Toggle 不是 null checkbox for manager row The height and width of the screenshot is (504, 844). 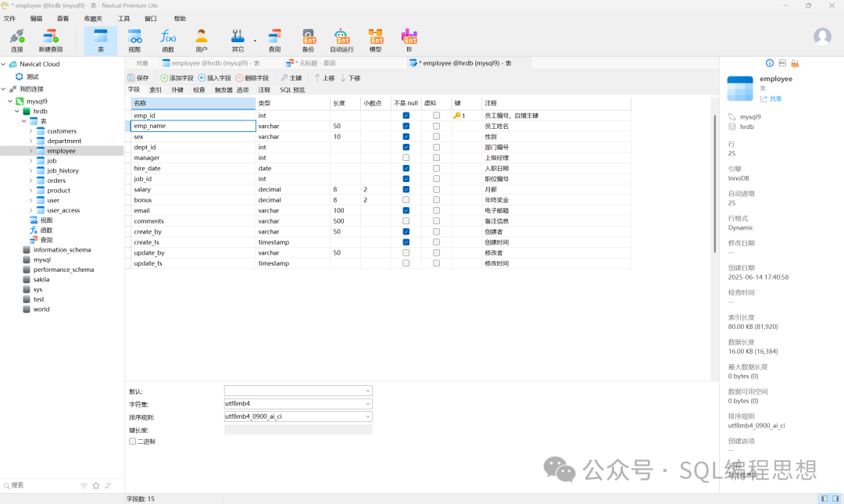tap(406, 158)
